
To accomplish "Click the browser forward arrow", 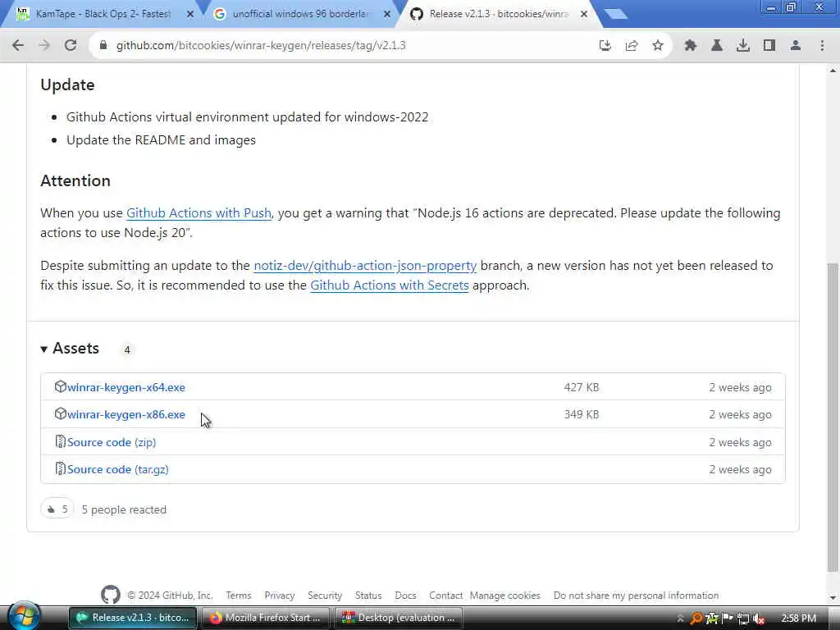I will click(x=44, y=46).
